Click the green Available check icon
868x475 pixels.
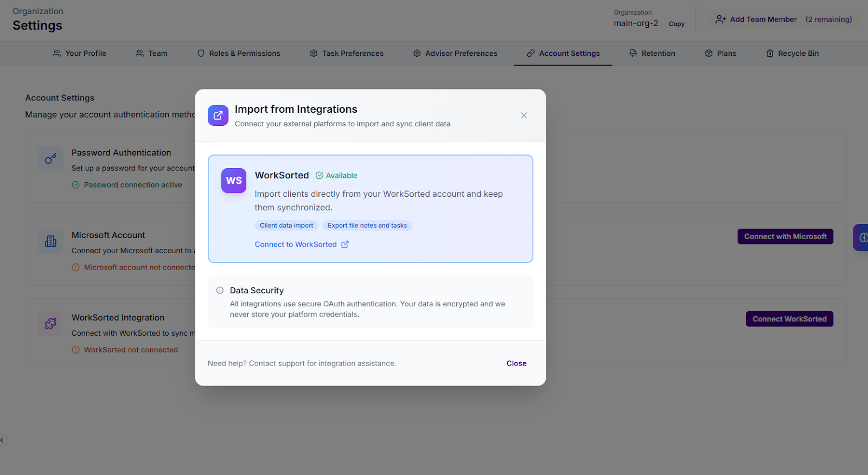click(320, 176)
